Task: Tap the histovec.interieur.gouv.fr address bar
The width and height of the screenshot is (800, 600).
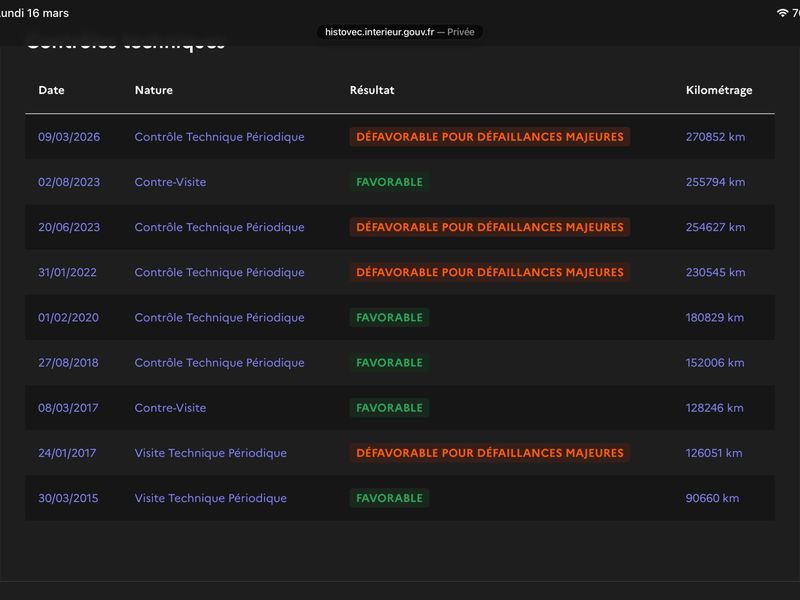Action: point(399,32)
